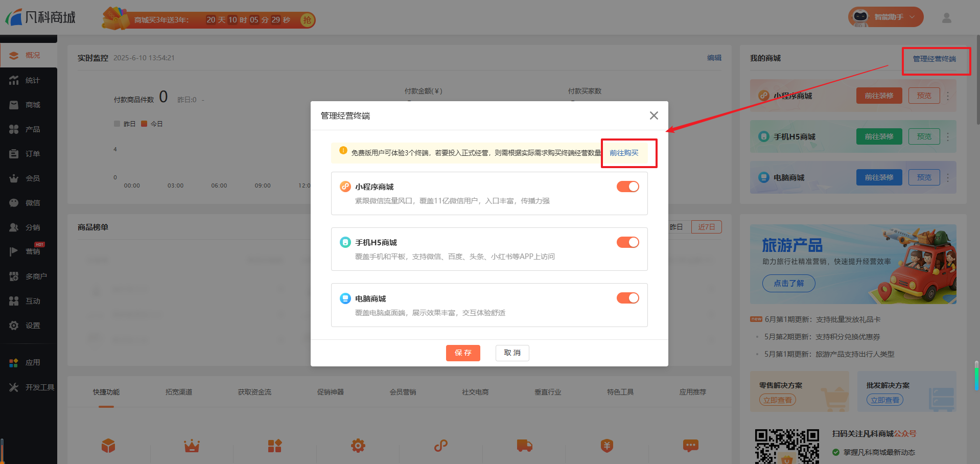
Task: Toggle the 手机H5商城 switch
Action: point(628,242)
